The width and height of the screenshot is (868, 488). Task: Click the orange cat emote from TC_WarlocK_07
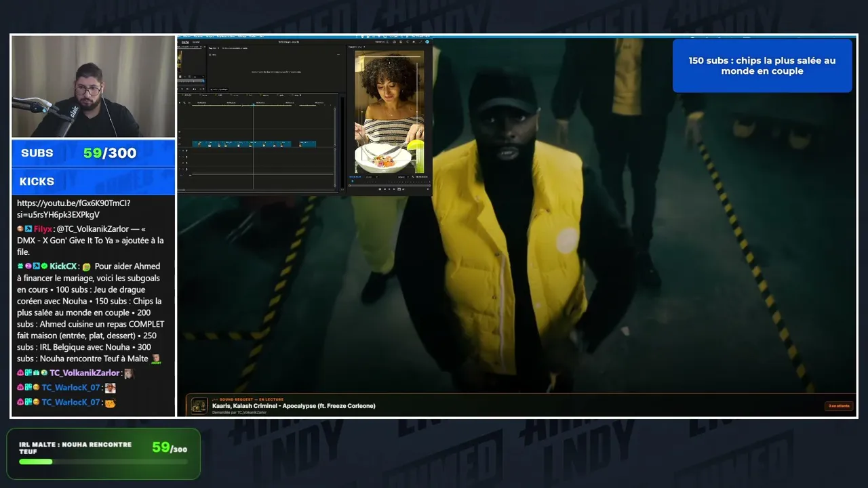pyautogui.click(x=110, y=403)
